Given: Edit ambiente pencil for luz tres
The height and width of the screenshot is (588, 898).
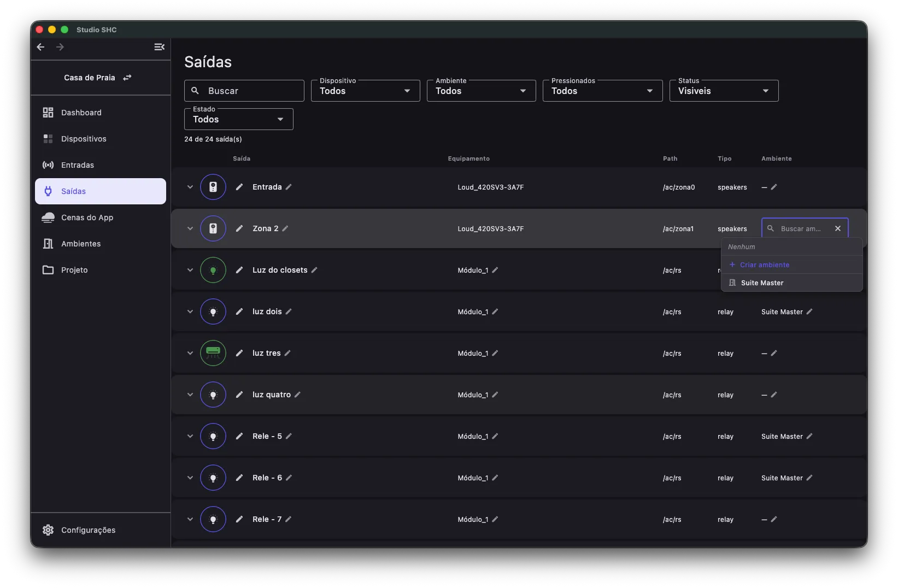Looking at the screenshot, I should [x=774, y=353].
